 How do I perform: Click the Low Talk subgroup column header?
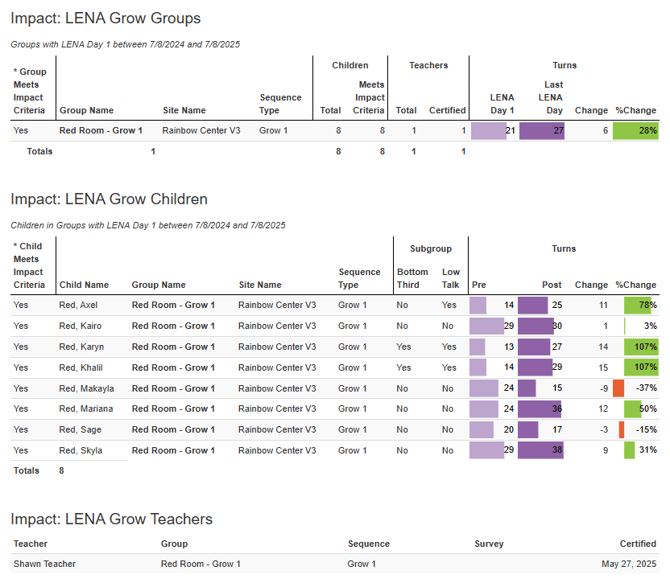[x=451, y=278]
